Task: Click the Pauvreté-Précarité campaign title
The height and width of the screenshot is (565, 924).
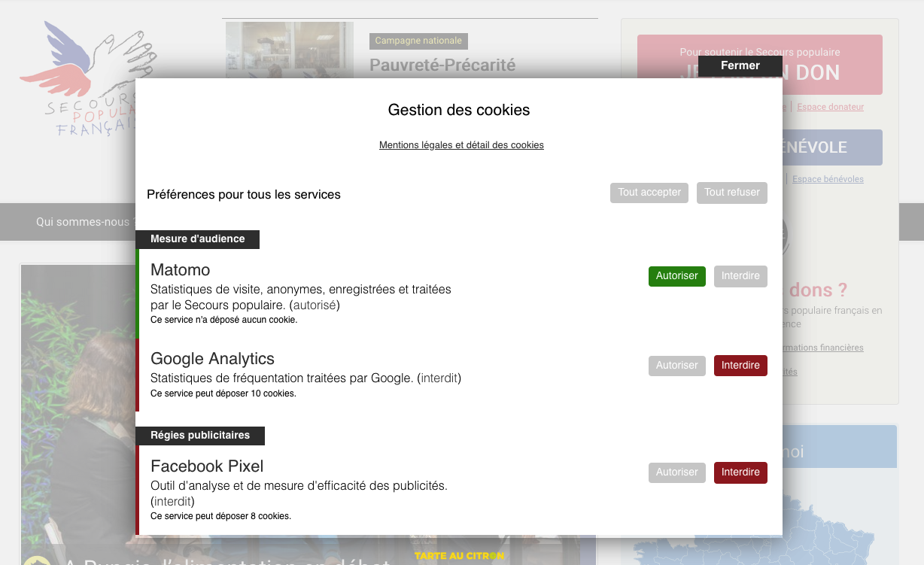Action: [442, 65]
